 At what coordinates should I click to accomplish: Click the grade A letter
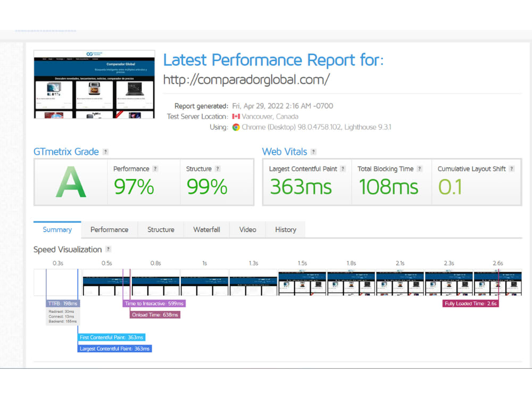coord(71,182)
